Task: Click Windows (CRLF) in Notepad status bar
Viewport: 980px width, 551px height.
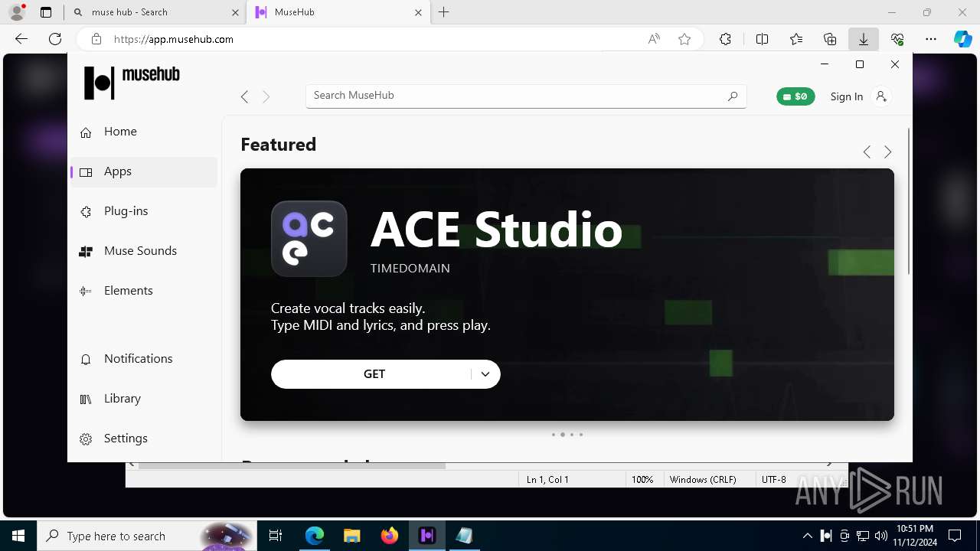Action: [703, 480]
